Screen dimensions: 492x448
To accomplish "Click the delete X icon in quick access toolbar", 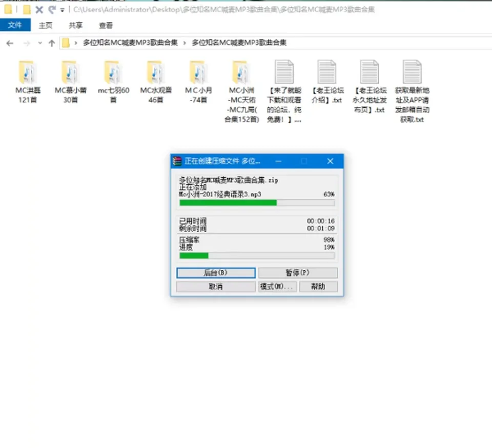I will pyautogui.click(x=39, y=10).
